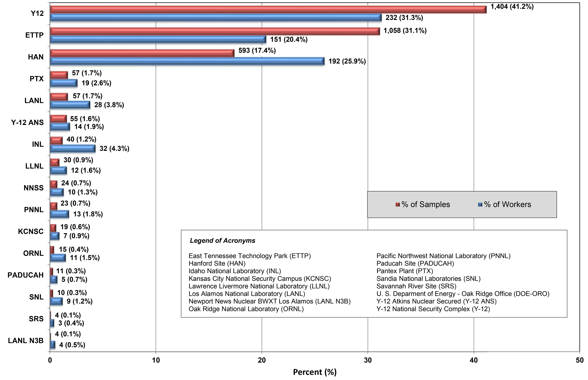588x380 pixels.
Task: Click the 'PTX' axis label
Action: [x=37, y=79]
